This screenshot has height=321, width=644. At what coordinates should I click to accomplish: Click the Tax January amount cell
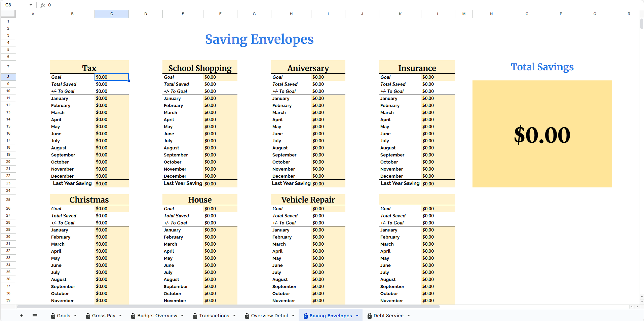click(x=111, y=98)
